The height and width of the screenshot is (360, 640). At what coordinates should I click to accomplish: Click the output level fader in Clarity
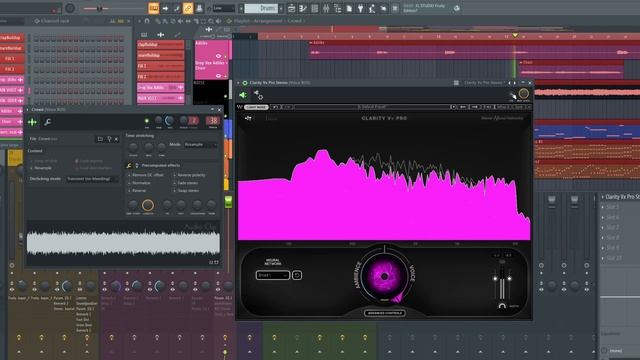[502, 280]
